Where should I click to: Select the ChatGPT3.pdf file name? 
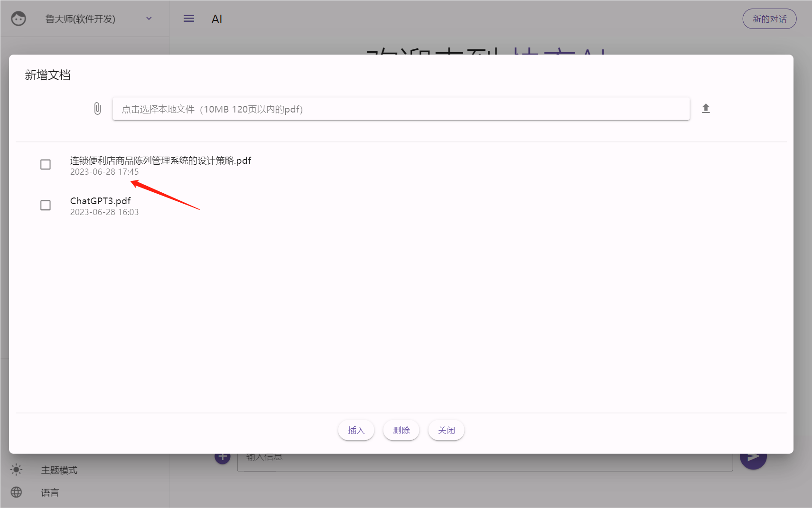(x=101, y=201)
